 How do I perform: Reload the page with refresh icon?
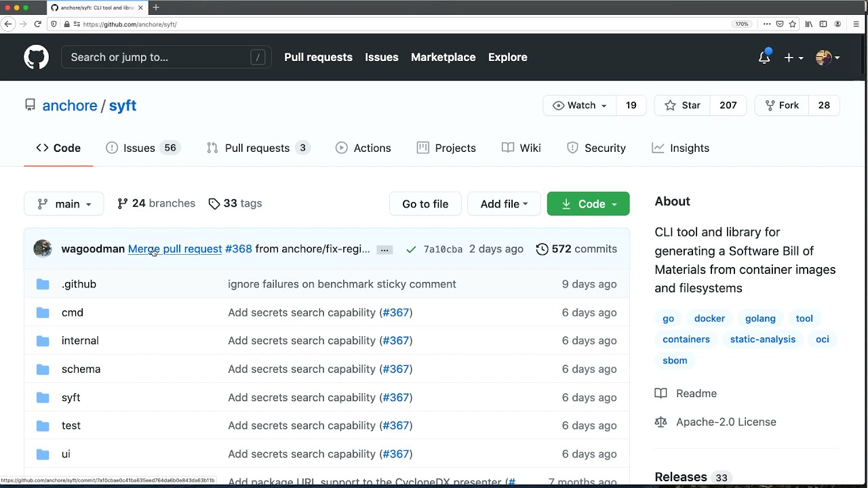(x=37, y=24)
